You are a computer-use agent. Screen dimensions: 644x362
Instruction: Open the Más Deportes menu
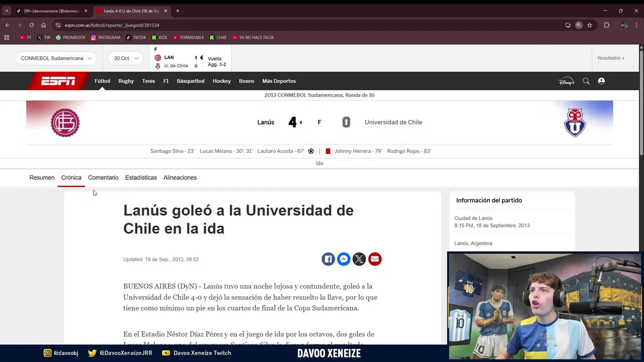279,81
